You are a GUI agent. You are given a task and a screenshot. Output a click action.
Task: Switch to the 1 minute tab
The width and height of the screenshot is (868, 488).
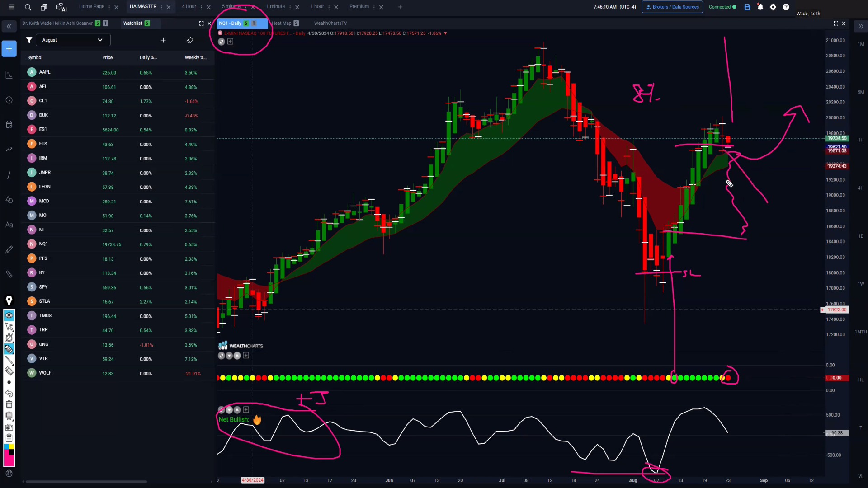[x=275, y=6]
